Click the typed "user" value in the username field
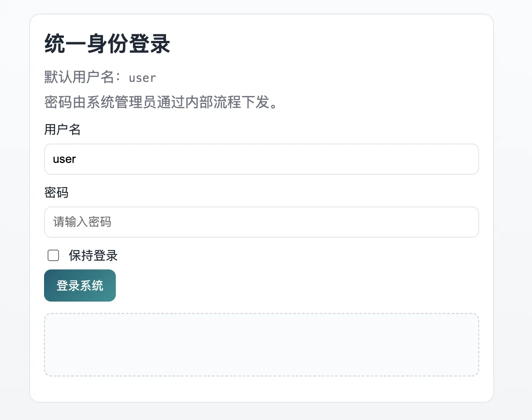Image resolution: width=532 pixels, height=420 pixels. (x=64, y=159)
